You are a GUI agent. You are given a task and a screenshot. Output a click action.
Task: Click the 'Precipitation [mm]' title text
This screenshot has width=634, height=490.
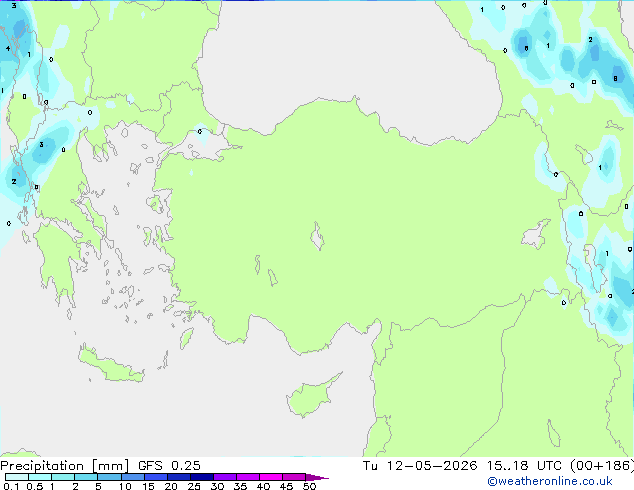pyautogui.click(x=65, y=466)
